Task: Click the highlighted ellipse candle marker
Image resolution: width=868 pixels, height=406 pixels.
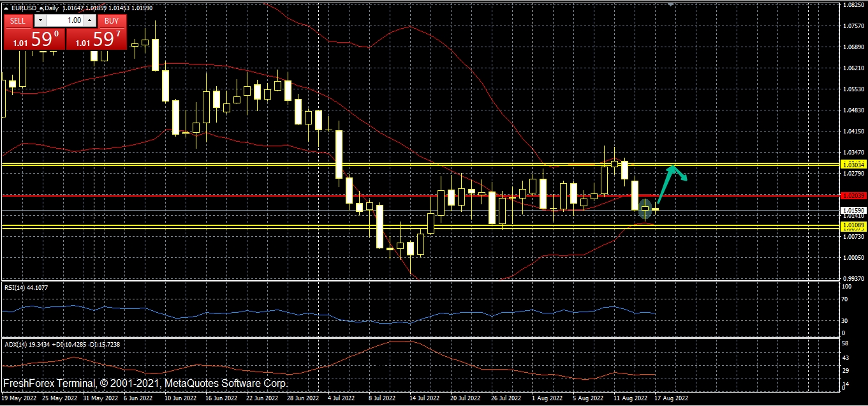Action: (645, 209)
